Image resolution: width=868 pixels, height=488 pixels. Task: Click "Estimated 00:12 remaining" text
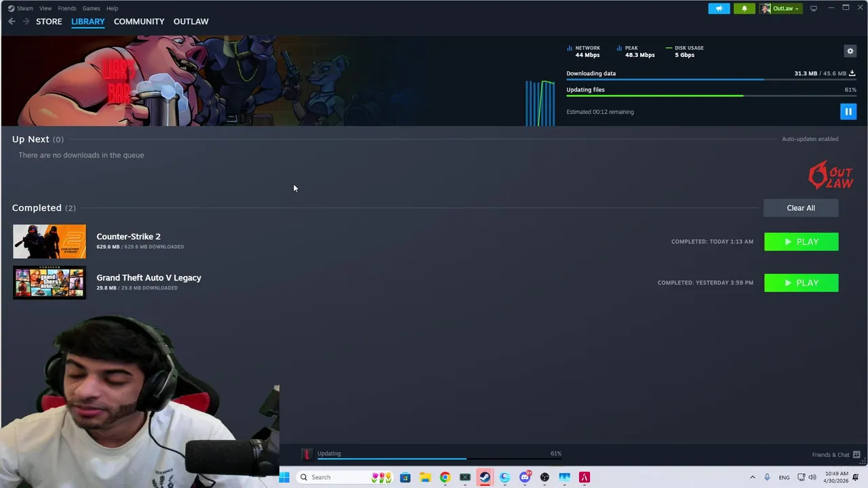point(600,112)
